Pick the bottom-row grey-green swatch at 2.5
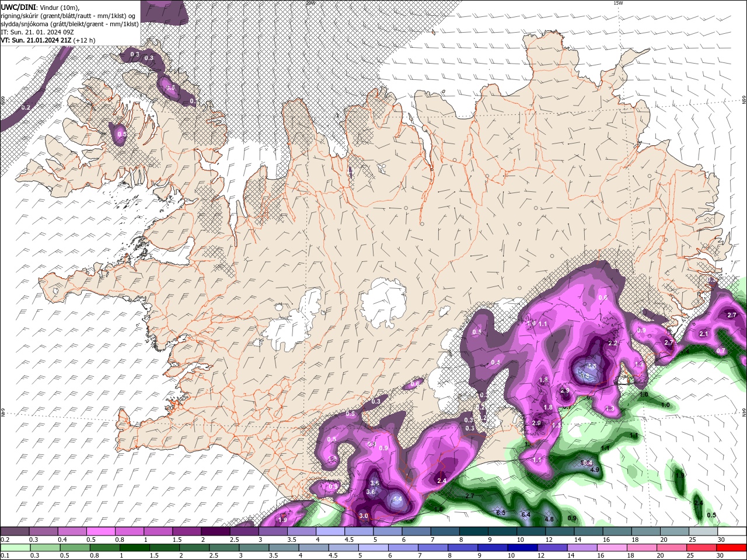This screenshot has width=747, height=560. [x=224, y=548]
